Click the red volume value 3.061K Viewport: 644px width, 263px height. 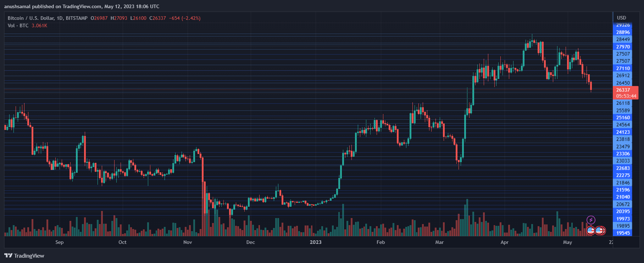coord(39,25)
